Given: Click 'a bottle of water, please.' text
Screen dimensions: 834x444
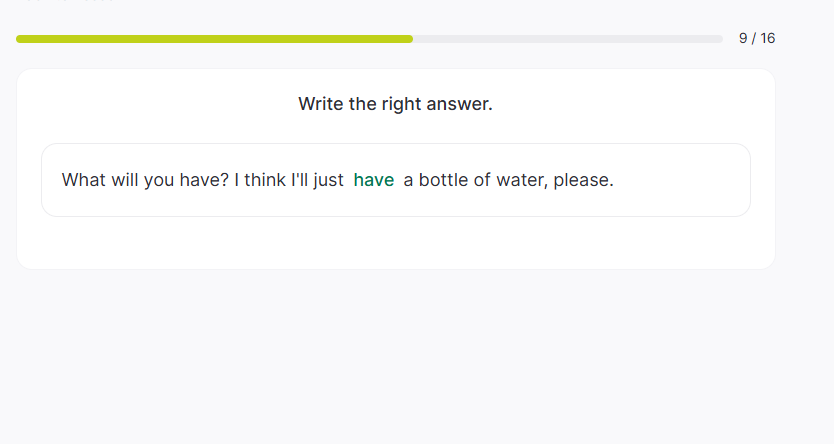Looking at the screenshot, I should [x=508, y=180].
